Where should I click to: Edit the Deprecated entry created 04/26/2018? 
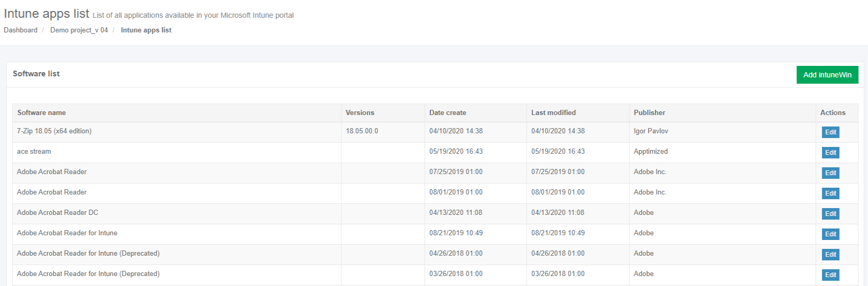(830, 255)
